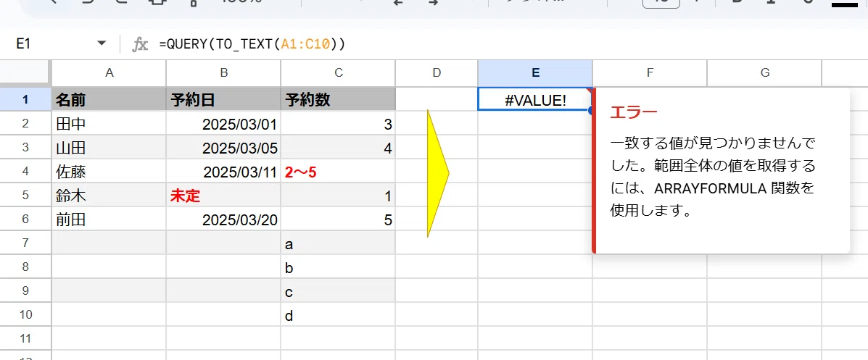Click the red 2〜5 cell

coord(338,172)
